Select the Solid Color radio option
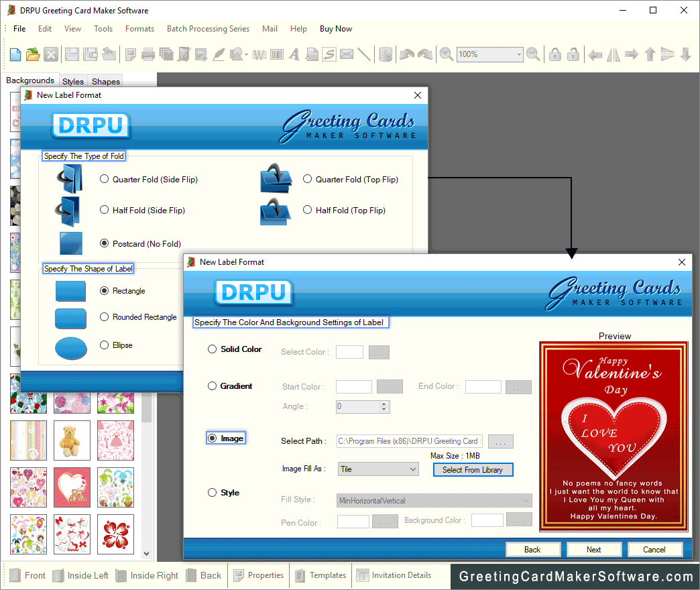The width and height of the screenshot is (700, 590). 212,349
